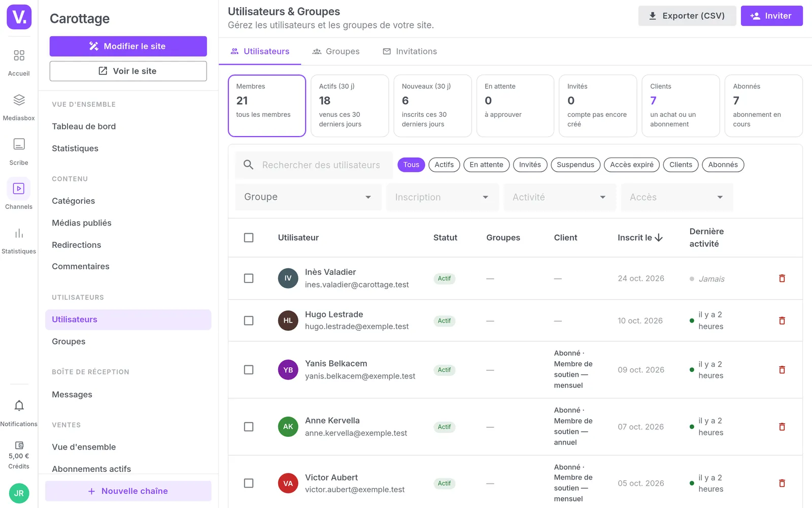Open Mediasbox layers icon

19,100
